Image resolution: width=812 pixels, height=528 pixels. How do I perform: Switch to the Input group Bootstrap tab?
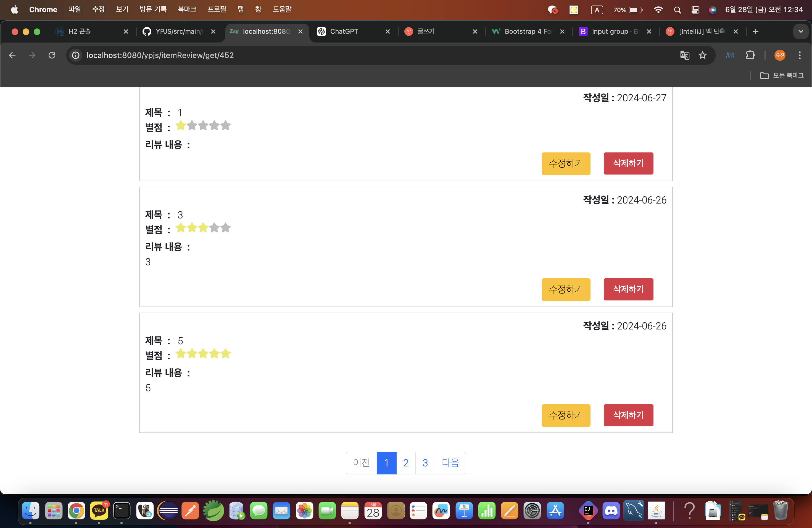[615, 31]
